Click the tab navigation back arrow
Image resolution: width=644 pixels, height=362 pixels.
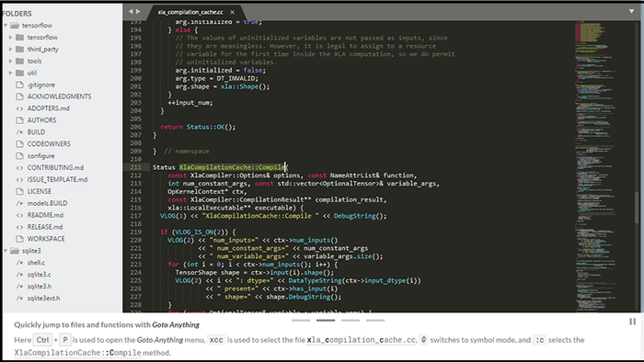point(131,11)
